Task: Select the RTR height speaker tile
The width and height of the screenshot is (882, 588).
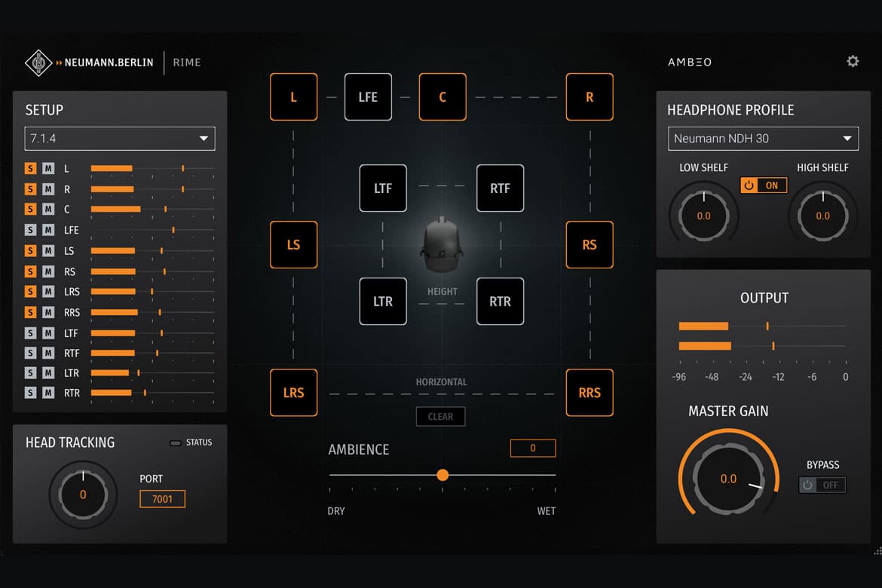Action: [x=500, y=302]
